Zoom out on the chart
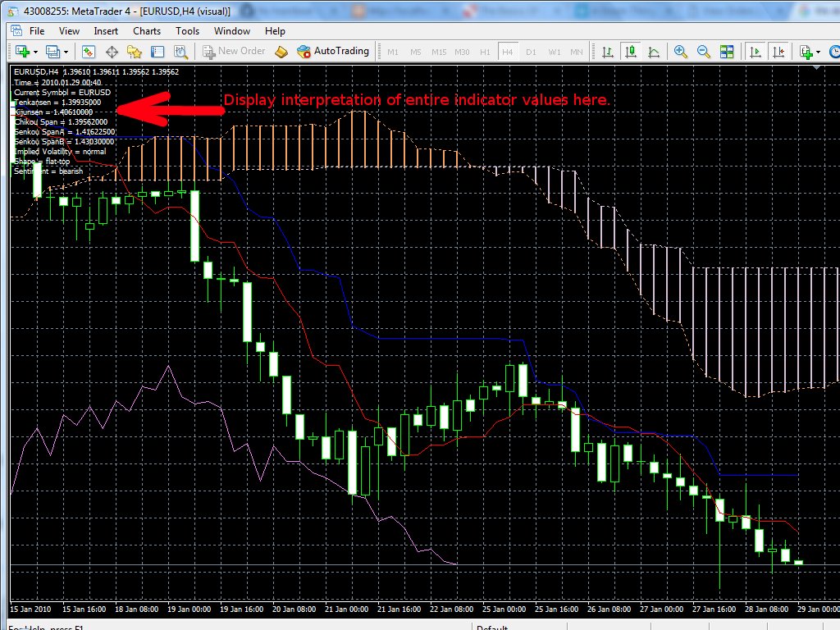 pyautogui.click(x=703, y=51)
